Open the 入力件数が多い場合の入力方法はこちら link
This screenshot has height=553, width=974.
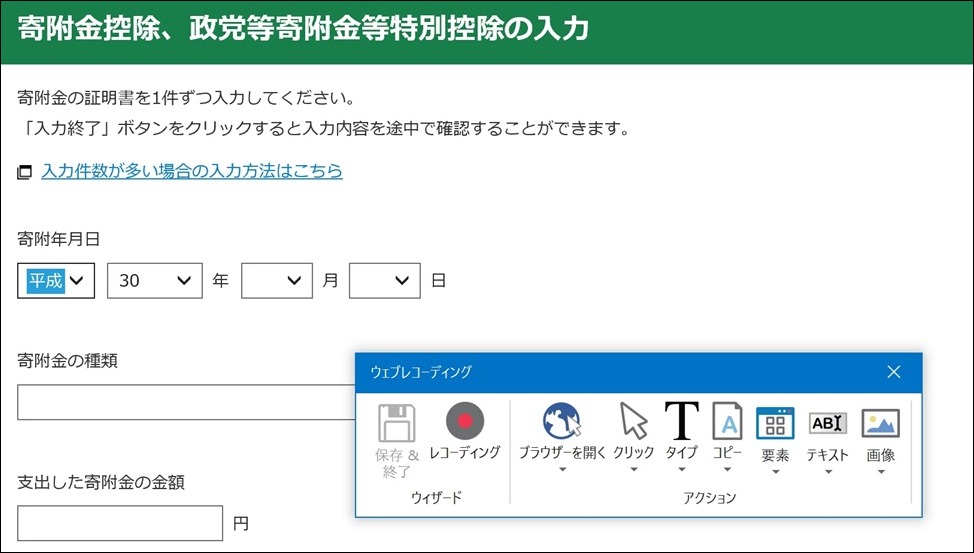click(x=192, y=171)
